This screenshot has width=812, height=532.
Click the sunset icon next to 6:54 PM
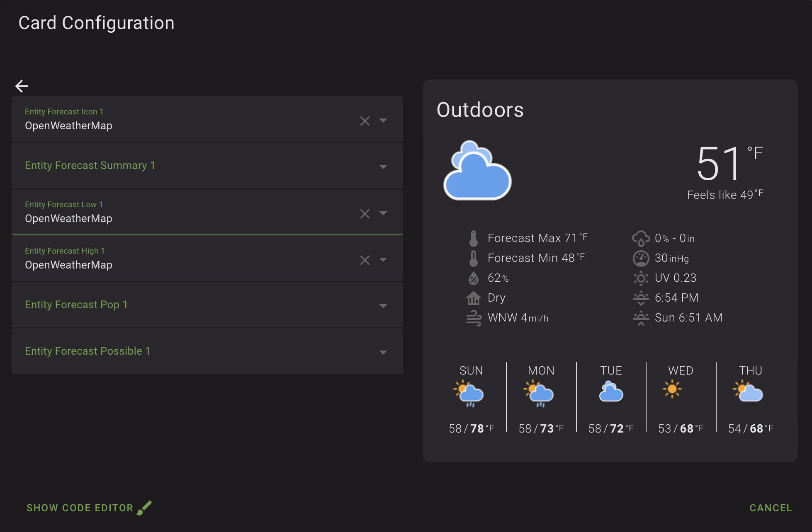click(x=640, y=297)
